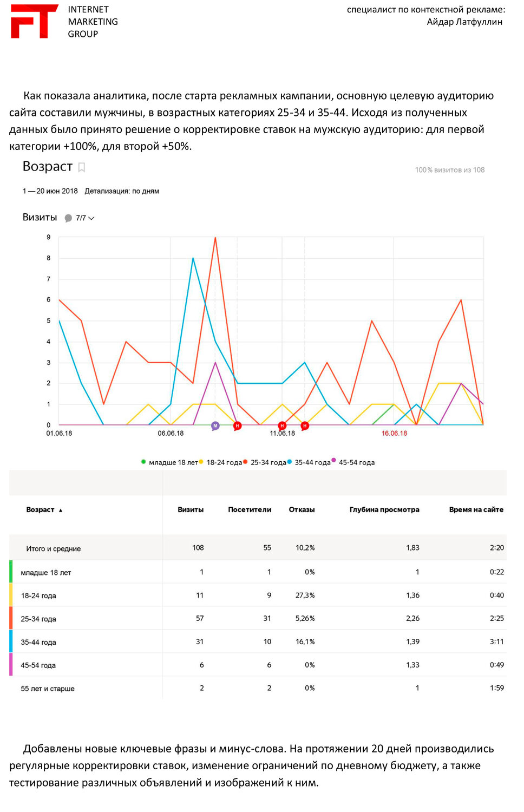Open the 7/7 series dropdown

tap(85, 218)
